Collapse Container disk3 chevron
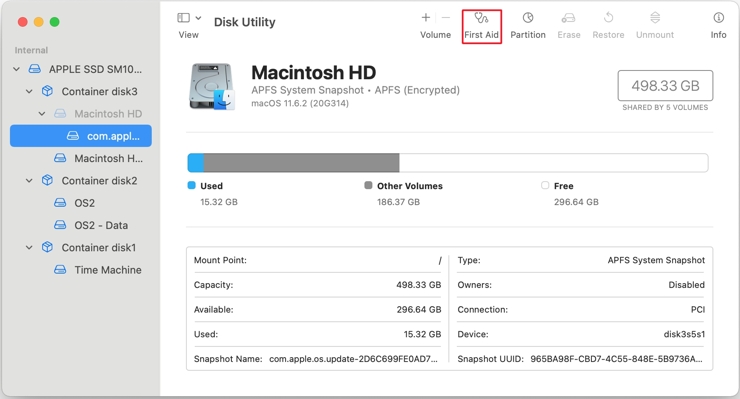This screenshot has width=740, height=399. pyautogui.click(x=29, y=91)
